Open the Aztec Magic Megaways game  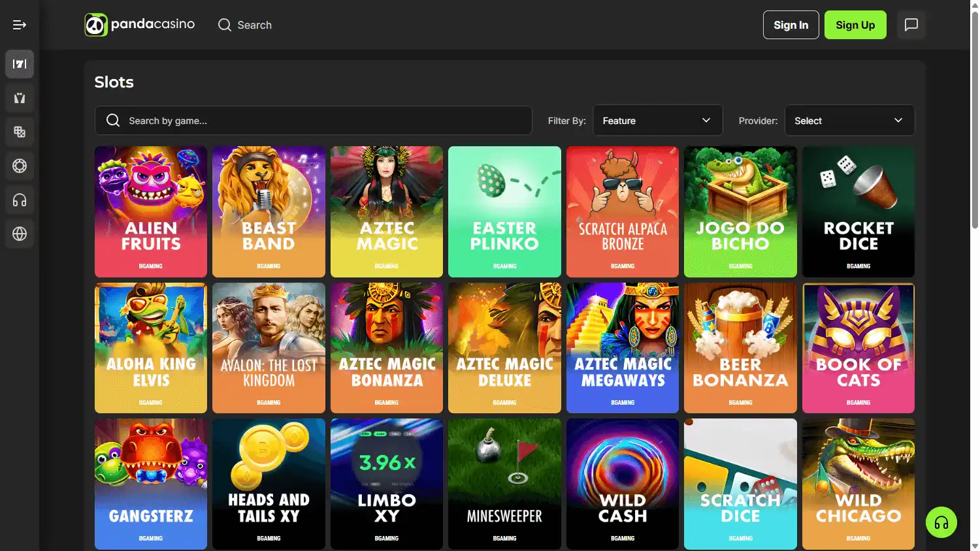(x=623, y=348)
